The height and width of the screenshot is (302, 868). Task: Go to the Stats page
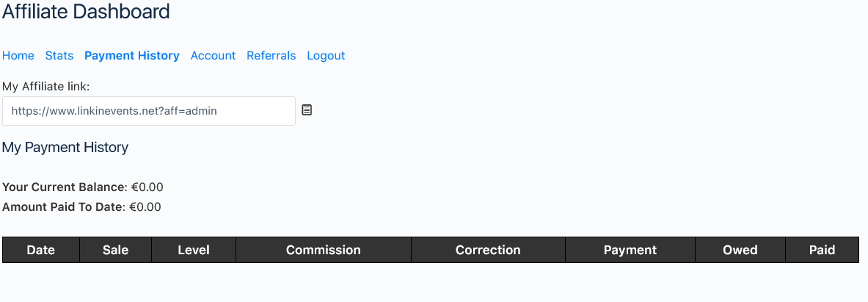[59, 55]
